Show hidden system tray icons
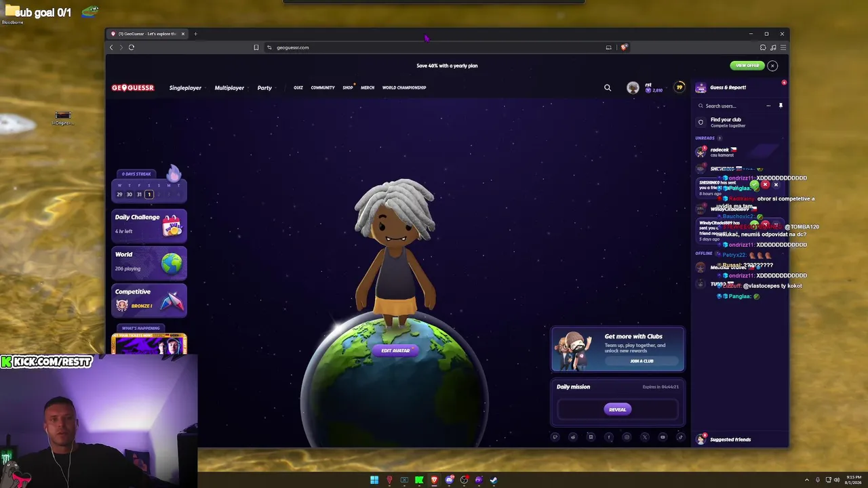Screen dimensions: 868x488 tap(806, 480)
